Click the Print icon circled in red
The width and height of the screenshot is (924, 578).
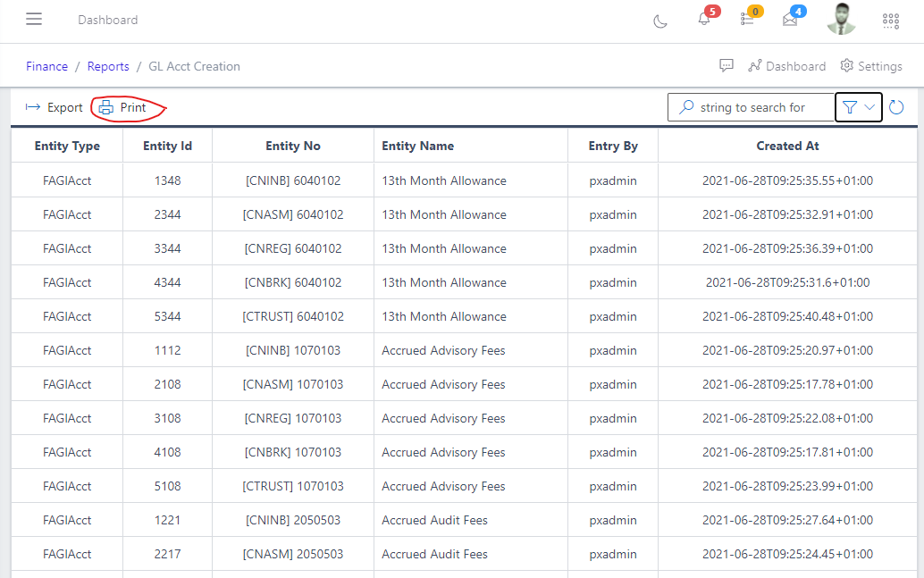[107, 107]
